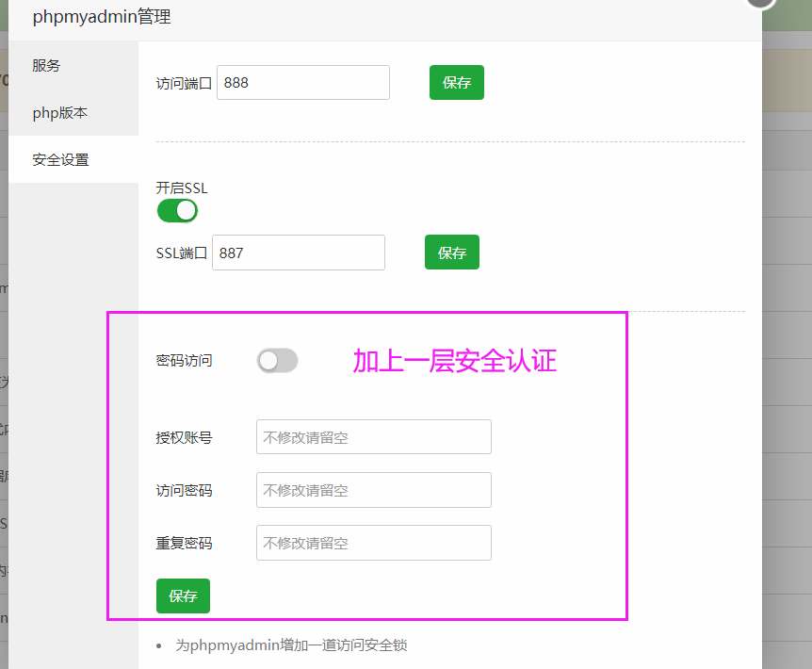Image resolution: width=812 pixels, height=669 pixels.
Task: Save the access port 888 setting
Action: [x=456, y=82]
